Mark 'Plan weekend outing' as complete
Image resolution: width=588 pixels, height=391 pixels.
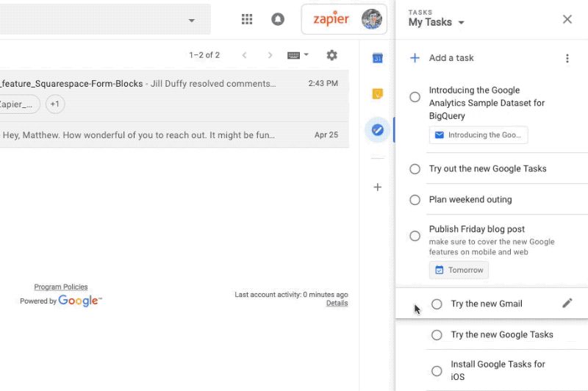click(x=415, y=200)
